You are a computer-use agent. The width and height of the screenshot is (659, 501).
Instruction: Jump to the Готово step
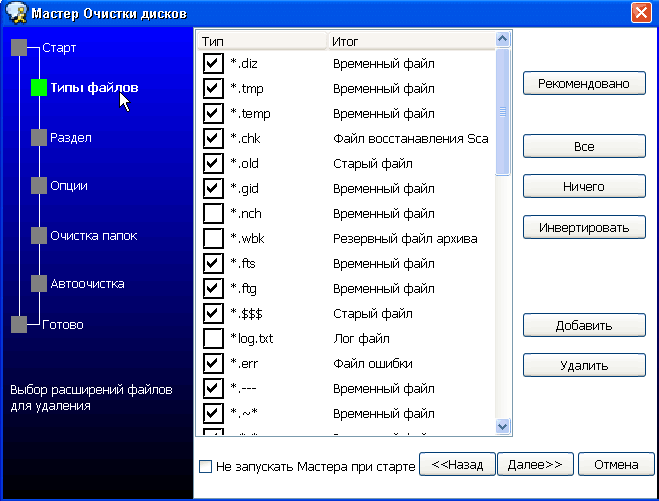[63, 324]
